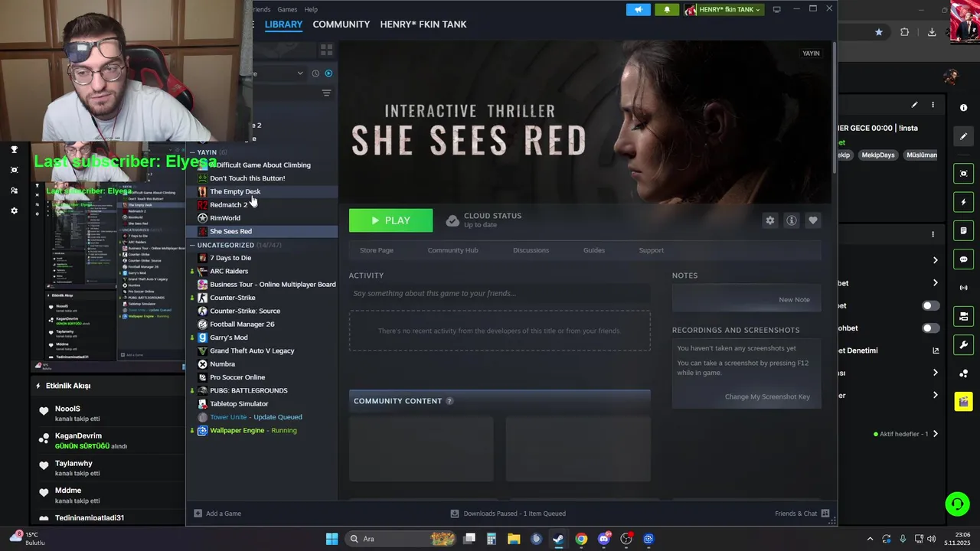Viewport: 980px width, 551px height.
Task: Open Community Content help question mark
Action: pos(449,401)
